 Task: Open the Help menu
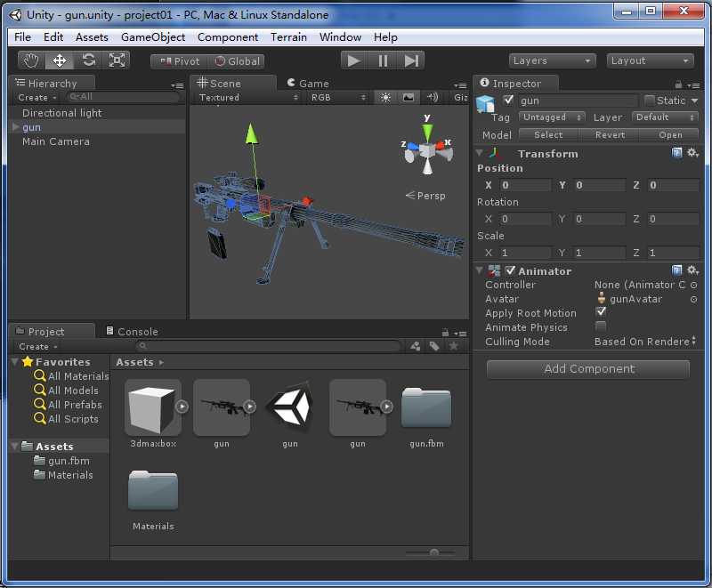click(x=385, y=37)
